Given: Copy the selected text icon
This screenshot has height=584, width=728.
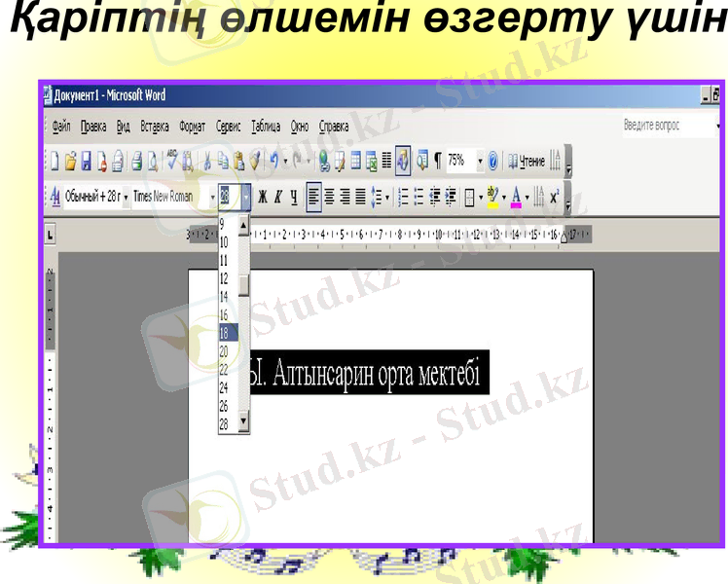Looking at the screenshot, I should pyautogui.click(x=223, y=162).
